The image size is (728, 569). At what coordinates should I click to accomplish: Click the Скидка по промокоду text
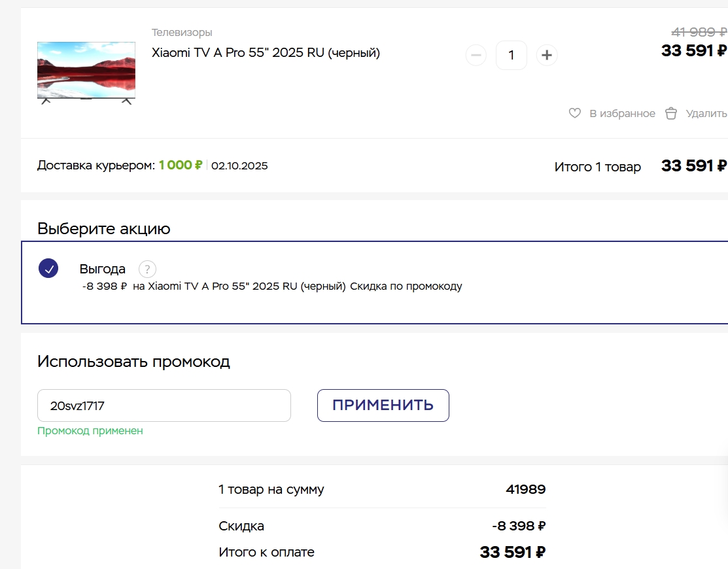[x=406, y=286]
